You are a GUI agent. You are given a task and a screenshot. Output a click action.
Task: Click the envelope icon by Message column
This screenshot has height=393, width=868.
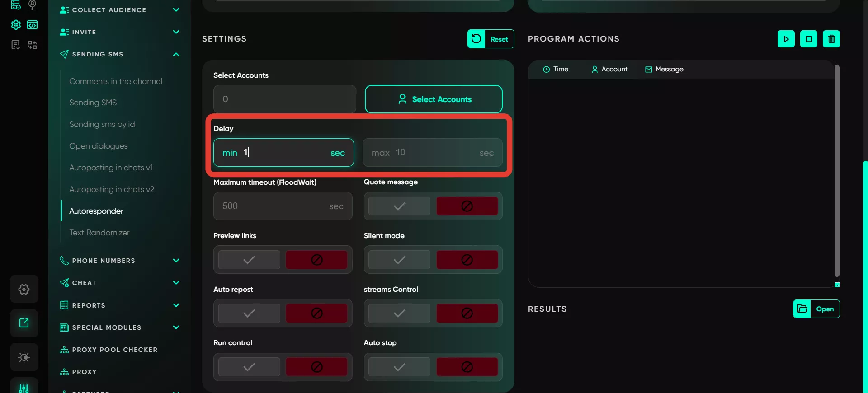point(648,69)
